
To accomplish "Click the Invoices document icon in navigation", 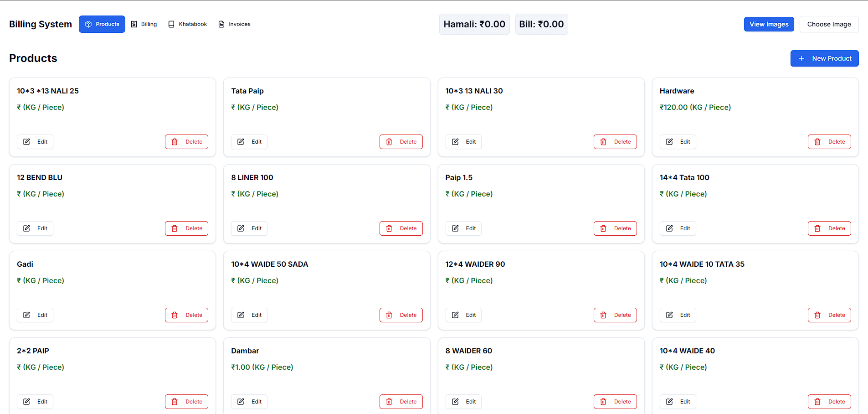I will (x=221, y=24).
